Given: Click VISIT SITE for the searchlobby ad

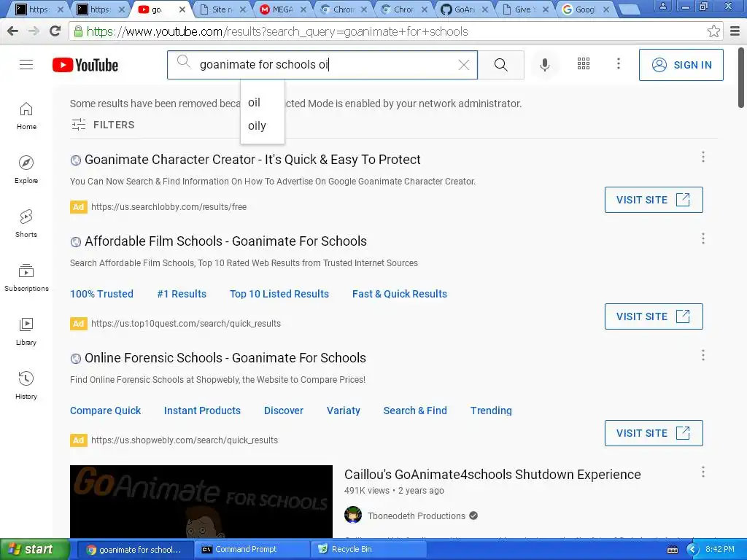Looking at the screenshot, I should coord(654,200).
